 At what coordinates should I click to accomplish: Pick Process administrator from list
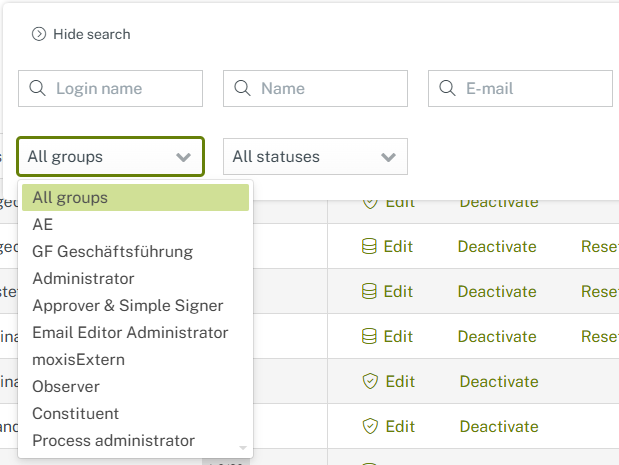[x=113, y=441]
